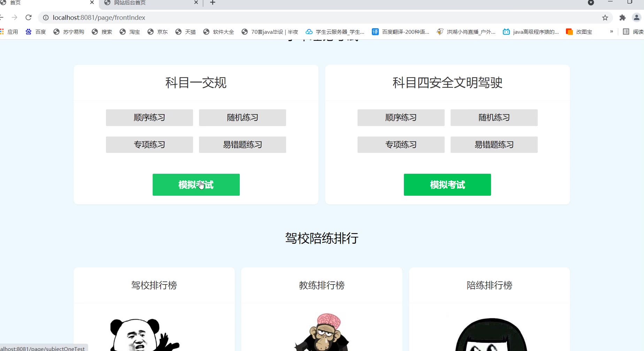
Task: Start 专项练习 under 科目一交规
Action: point(149,145)
